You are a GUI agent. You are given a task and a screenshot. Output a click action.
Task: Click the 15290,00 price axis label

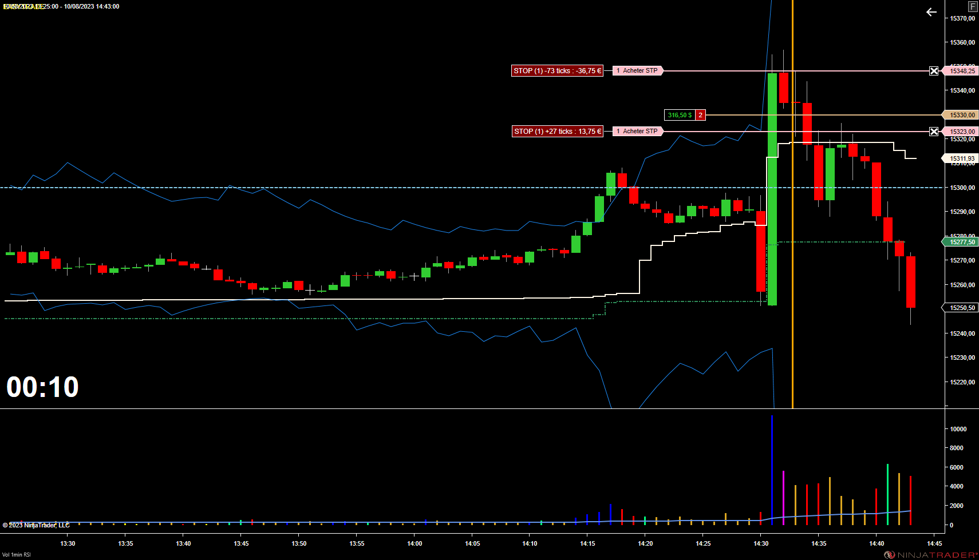click(x=962, y=212)
